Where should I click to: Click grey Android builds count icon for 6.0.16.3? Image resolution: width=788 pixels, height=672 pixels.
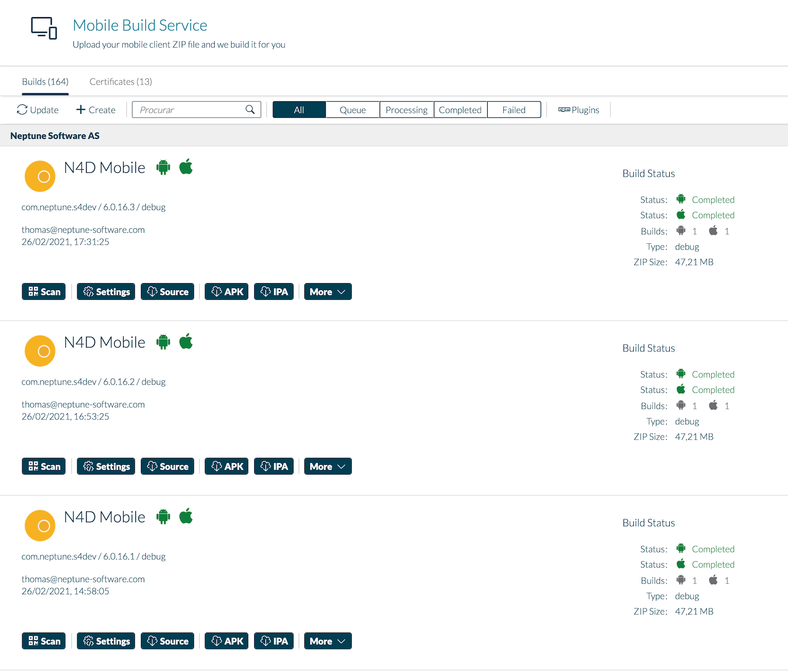coord(681,230)
